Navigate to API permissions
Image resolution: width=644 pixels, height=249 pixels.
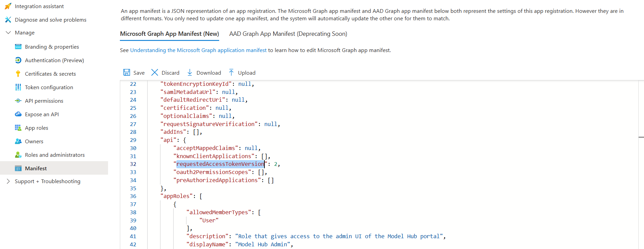pyautogui.click(x=44, y=101)
